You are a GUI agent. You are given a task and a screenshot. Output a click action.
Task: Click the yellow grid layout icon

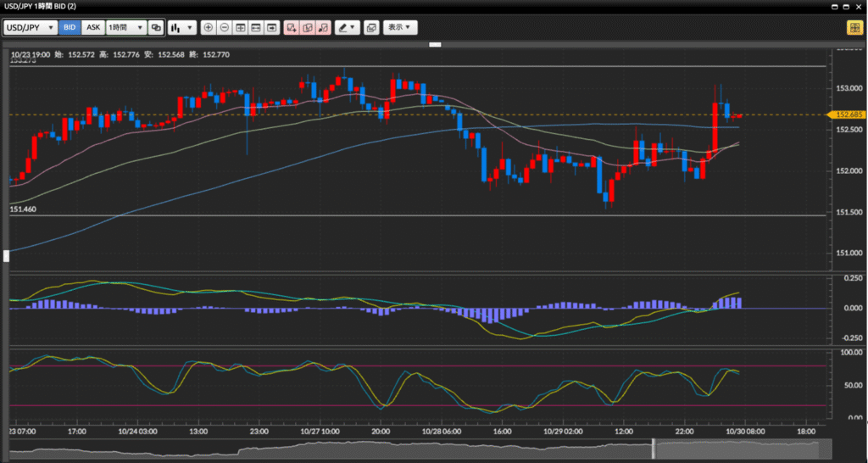click(854, 27)
